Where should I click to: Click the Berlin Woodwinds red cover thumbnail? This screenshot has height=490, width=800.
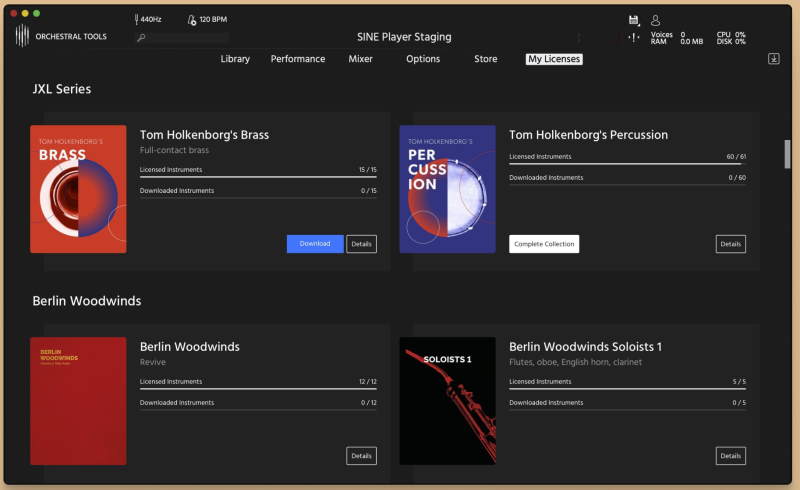78,401
